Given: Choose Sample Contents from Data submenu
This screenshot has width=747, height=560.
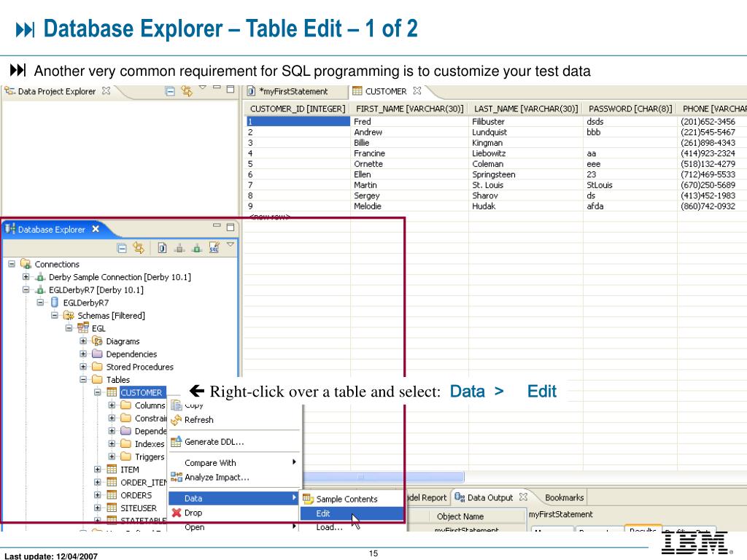Looking at the screenshot, I should [352, 499].
